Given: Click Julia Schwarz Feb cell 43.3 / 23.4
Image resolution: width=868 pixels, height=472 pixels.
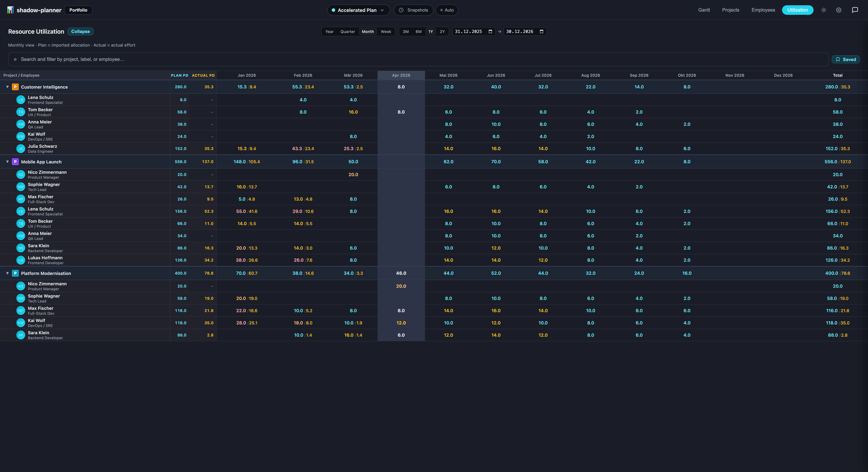Looking at the screenshot, I should (303, 148).
